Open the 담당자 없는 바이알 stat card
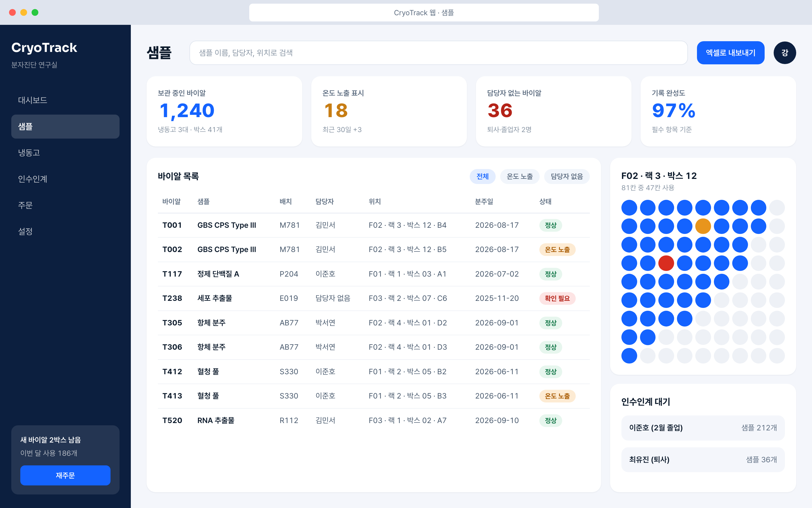 553,111
